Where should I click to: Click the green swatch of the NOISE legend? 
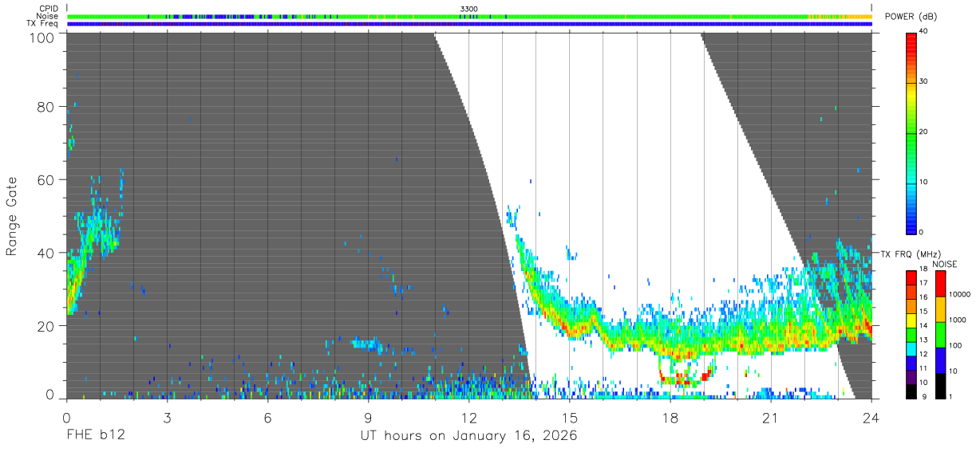click(940, 334)
